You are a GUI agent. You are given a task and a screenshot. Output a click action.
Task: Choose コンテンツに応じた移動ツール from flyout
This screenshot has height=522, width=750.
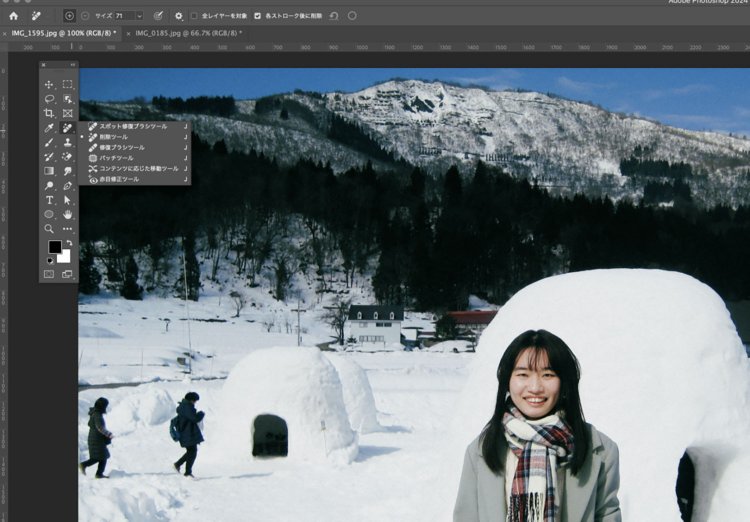[x=135, y=168]
